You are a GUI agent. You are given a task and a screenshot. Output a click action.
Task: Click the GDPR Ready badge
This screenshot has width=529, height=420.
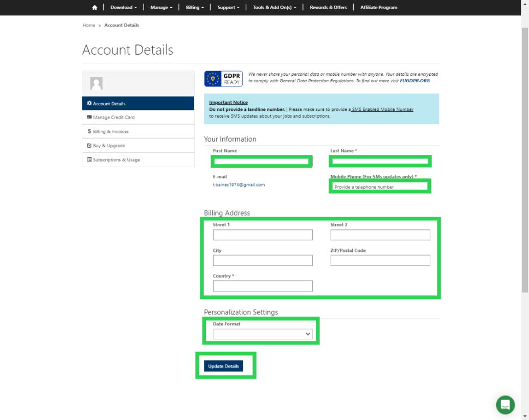[223, 79]
